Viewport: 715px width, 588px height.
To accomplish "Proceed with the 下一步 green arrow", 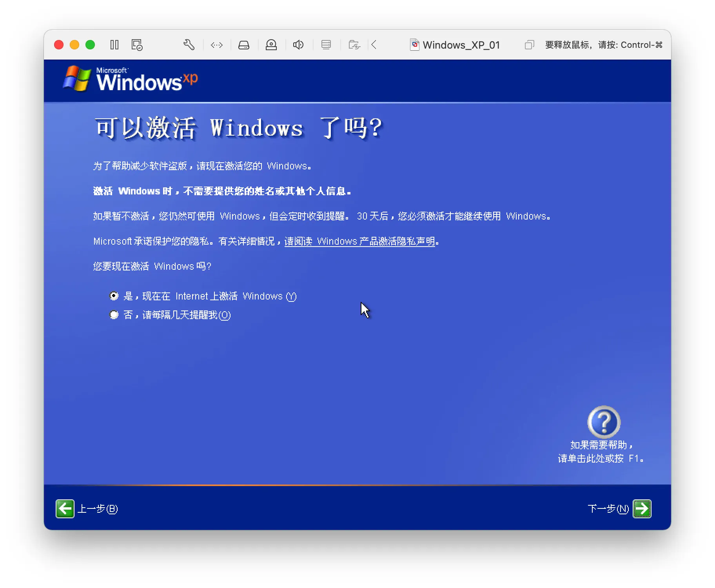I will [642, 509].
